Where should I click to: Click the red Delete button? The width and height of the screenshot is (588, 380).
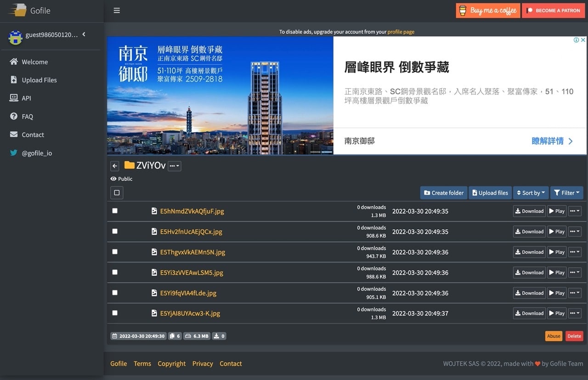tap(574, 336)
